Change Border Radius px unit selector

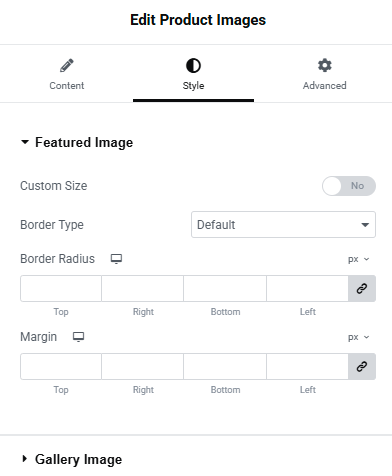point(359,259)
